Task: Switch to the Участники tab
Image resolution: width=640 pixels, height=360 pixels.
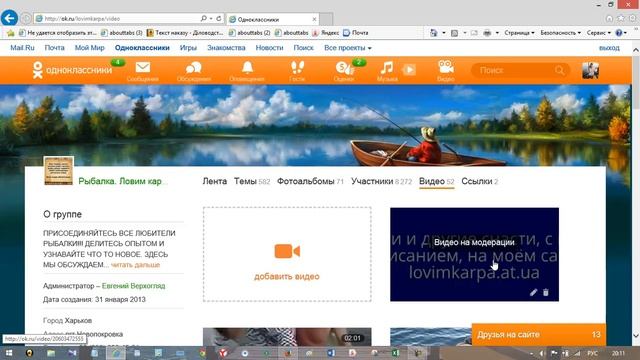Action: (x=382, y=181)
